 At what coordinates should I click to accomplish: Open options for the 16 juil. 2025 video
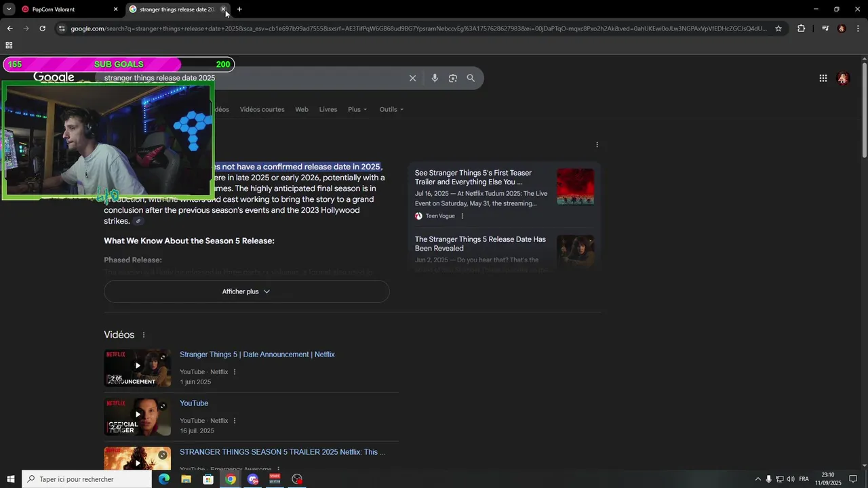tap(235, 421)
